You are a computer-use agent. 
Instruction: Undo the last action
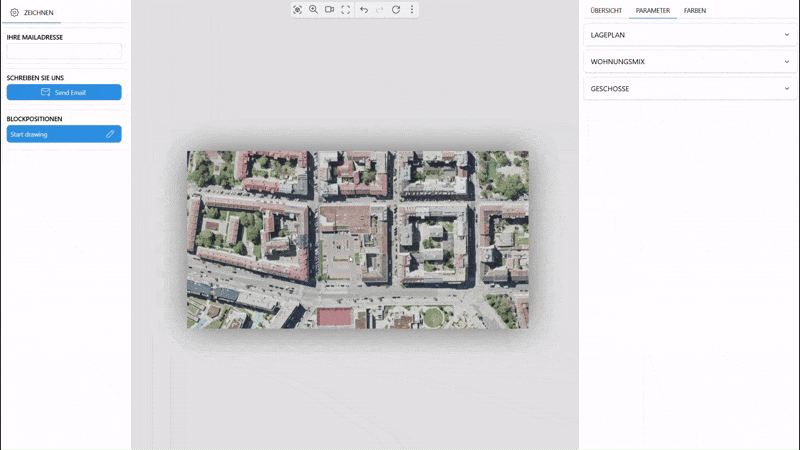click(x=364, y=10)
